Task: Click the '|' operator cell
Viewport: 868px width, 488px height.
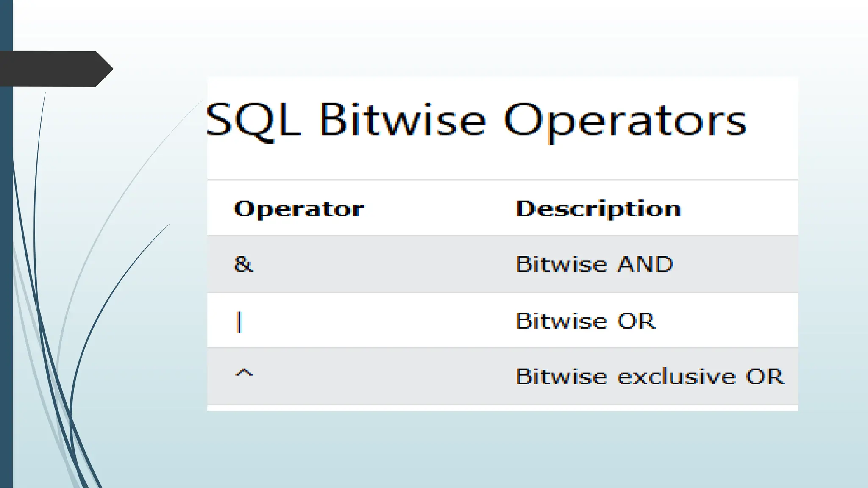Action: click(x=239, y=322)
